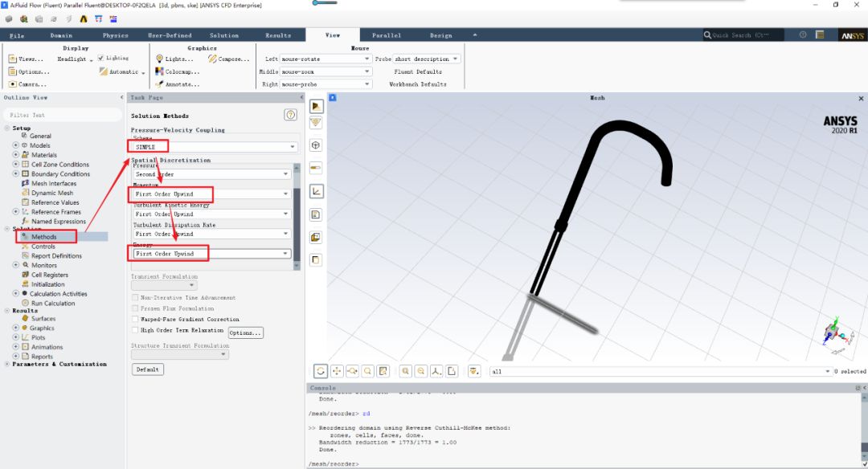
Task: Click Fluent Defaults mouse button
Action: point(418,71)
